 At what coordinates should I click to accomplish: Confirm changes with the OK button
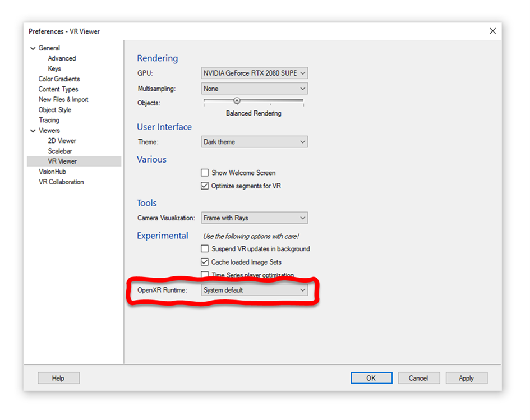[x=371, y=377]
